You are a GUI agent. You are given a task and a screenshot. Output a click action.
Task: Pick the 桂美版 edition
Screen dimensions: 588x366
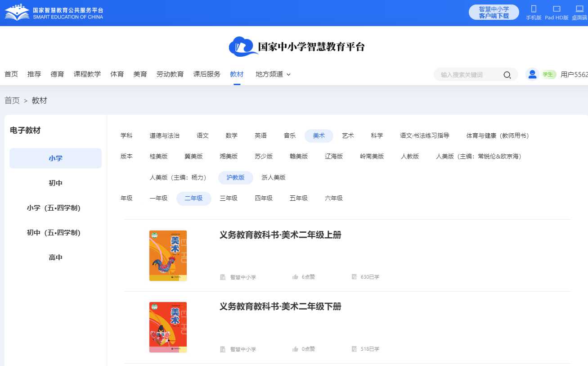[x=159, y=157]
